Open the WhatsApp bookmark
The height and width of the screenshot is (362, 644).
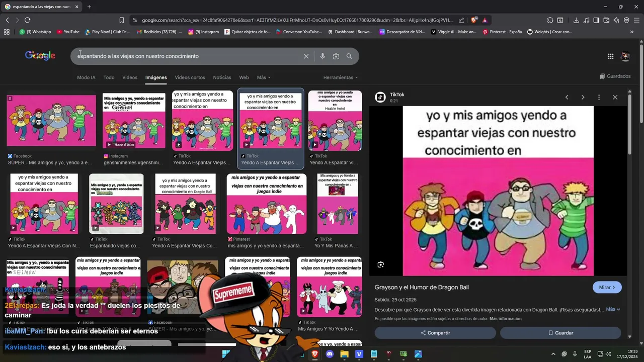(x=35, y=32)
